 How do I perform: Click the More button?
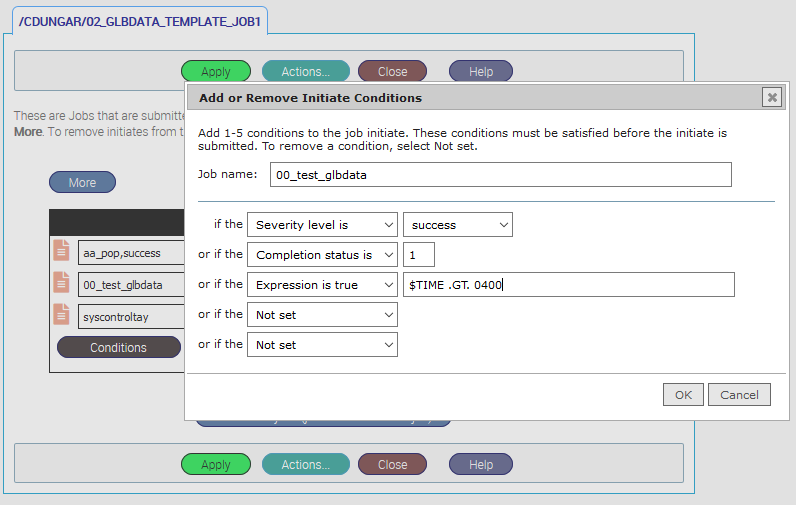click(82, 183)
